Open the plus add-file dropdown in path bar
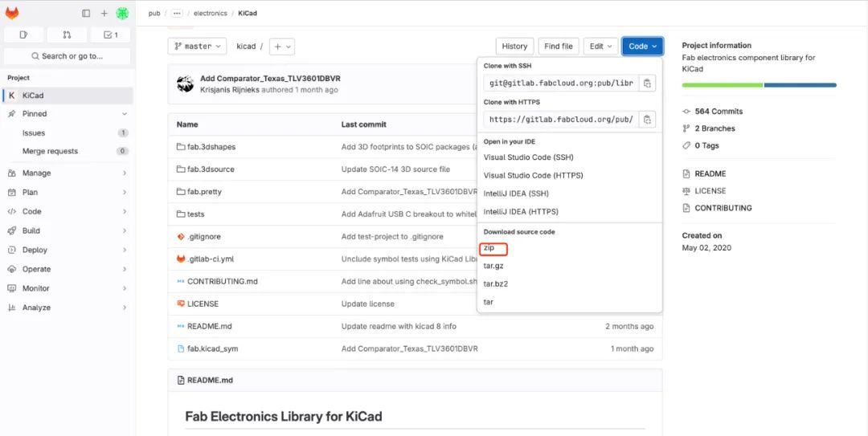The width and height of the screenshot is (868, 436). (x=282, y=47)
